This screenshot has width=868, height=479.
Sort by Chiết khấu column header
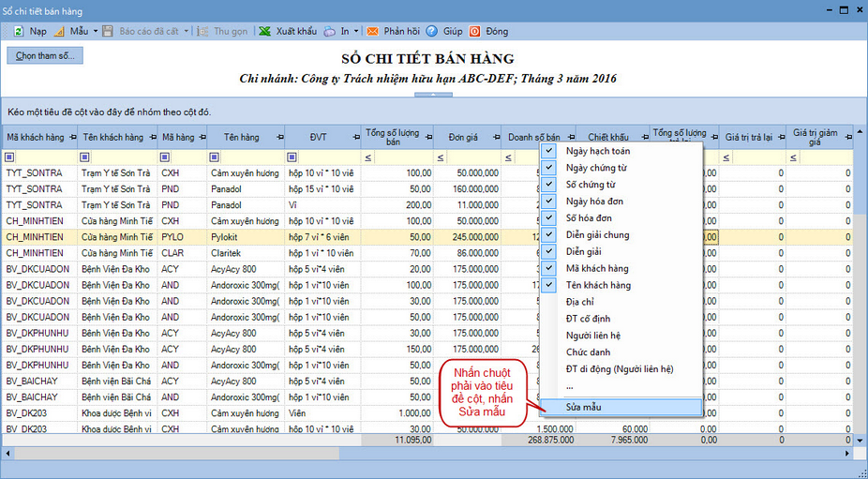tap(607, 138)
